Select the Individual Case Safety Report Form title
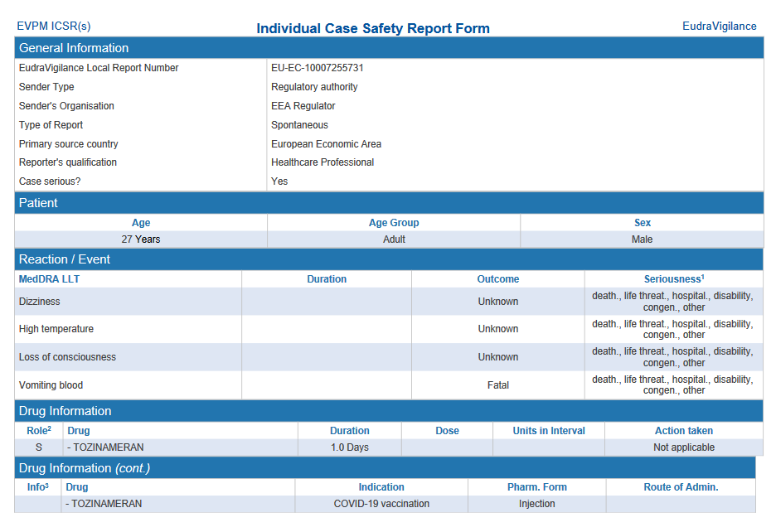The width and height of the screenshot is (776, 532). click(372, 29)
